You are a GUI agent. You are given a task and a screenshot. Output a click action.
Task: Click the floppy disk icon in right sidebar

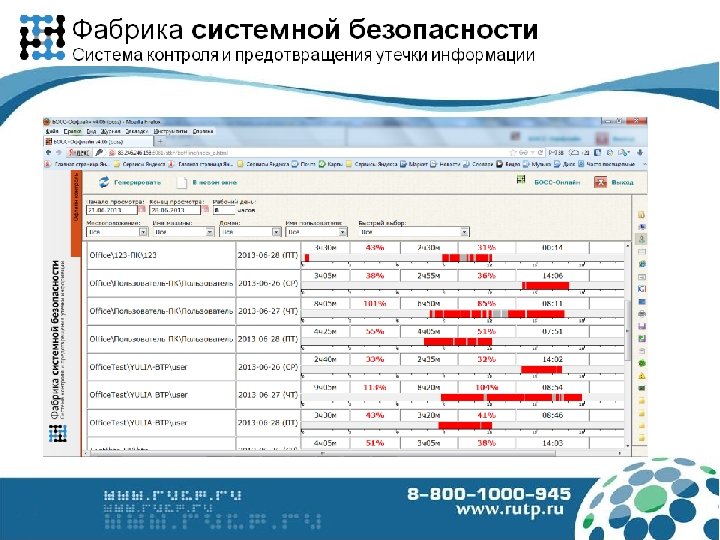tap(642, 326)
